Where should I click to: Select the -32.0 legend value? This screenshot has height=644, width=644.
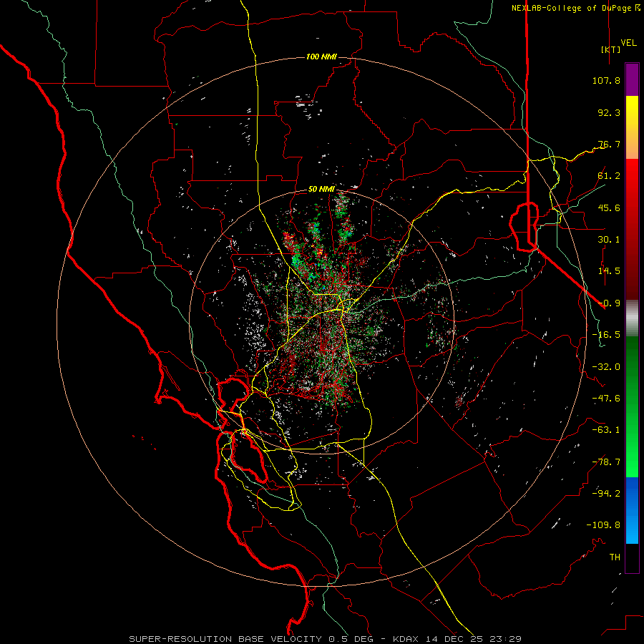point(606,367)
